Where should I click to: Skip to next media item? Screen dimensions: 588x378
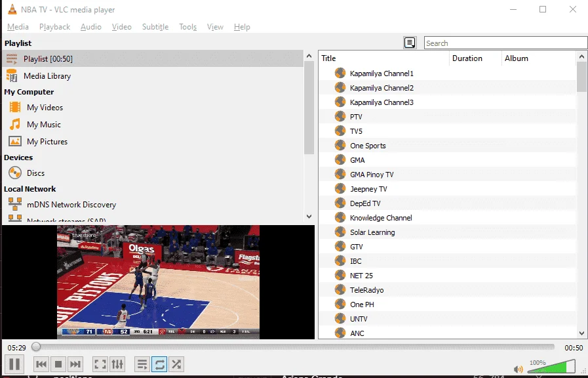coord(75,364)
